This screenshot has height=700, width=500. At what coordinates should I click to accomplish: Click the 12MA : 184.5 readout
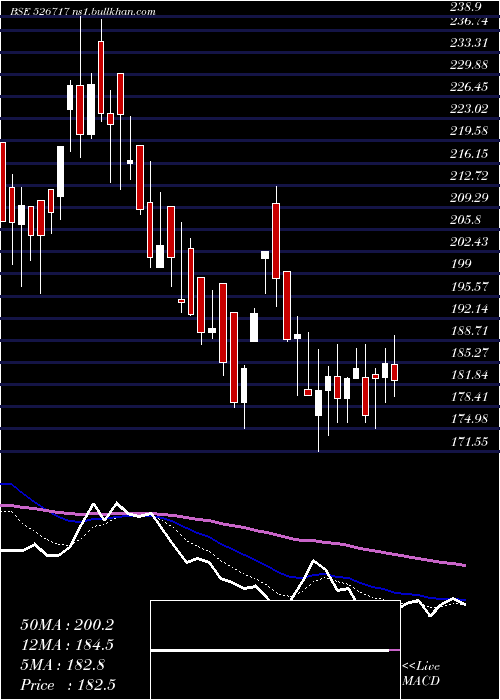click(x=67, y=645)
